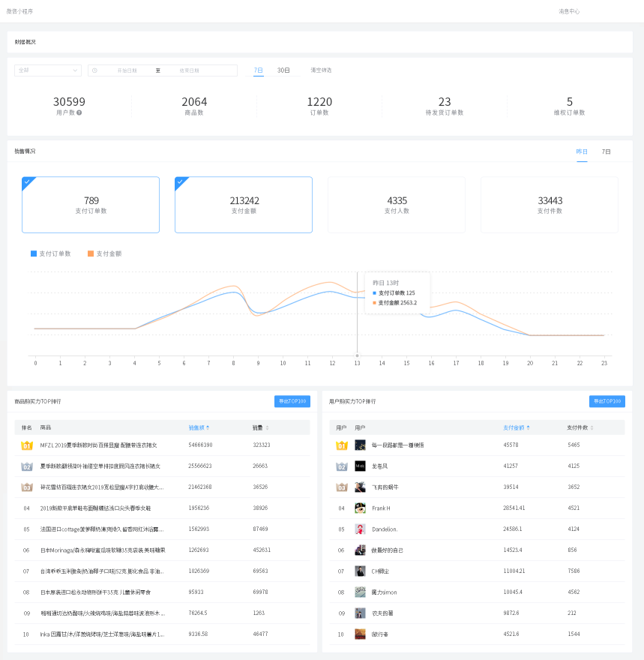This screenshot has height=660, width=644.
Task: Select the 7日 tab in data overview filter
Action: 258,70
